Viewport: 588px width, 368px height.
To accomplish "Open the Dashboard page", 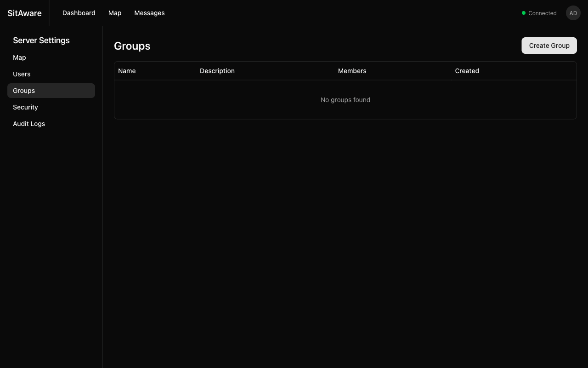I will click(x=79, y=13).
